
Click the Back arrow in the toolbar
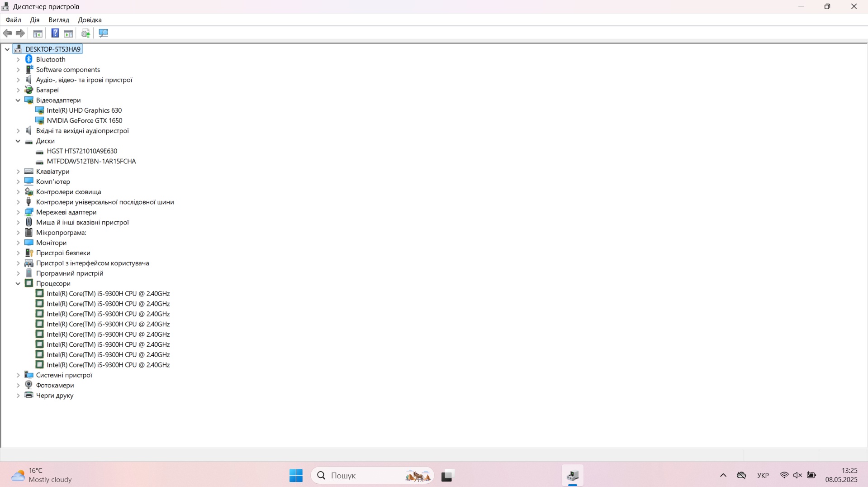[x=7, y=33]
